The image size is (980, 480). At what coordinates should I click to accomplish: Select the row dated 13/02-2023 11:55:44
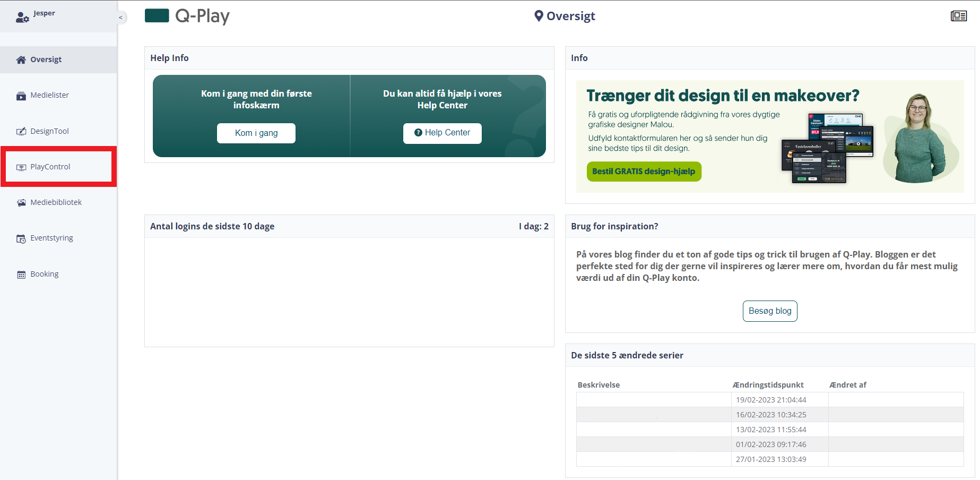point(770,430)
